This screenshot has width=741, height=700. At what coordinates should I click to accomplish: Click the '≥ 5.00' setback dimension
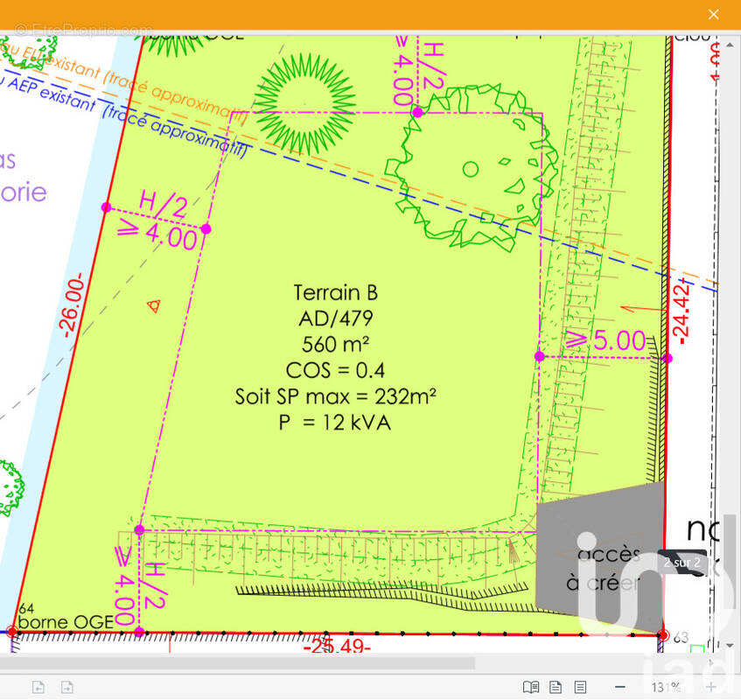point(606,339)
